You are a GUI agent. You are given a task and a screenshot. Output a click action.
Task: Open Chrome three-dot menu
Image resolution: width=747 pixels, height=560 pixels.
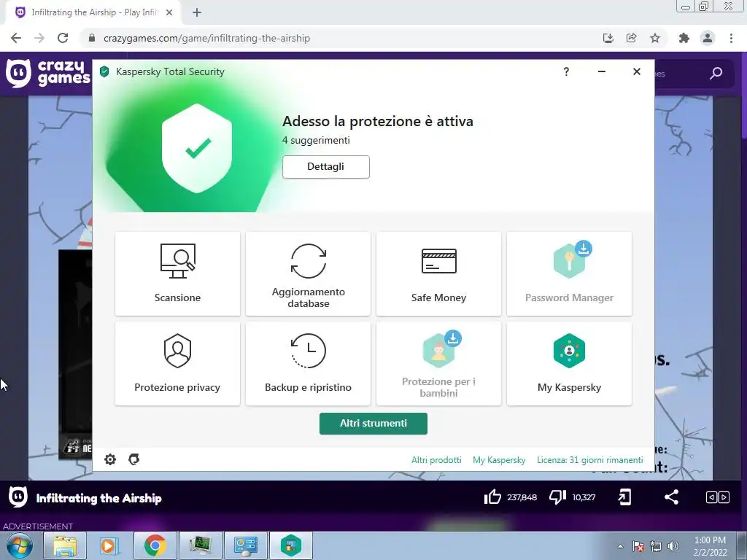731,38
